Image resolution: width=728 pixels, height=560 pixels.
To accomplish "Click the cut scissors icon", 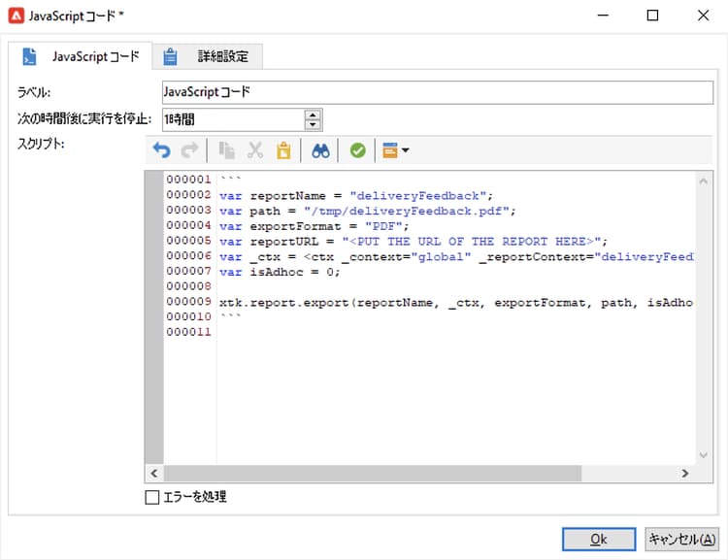I will (x=255, y=150).
